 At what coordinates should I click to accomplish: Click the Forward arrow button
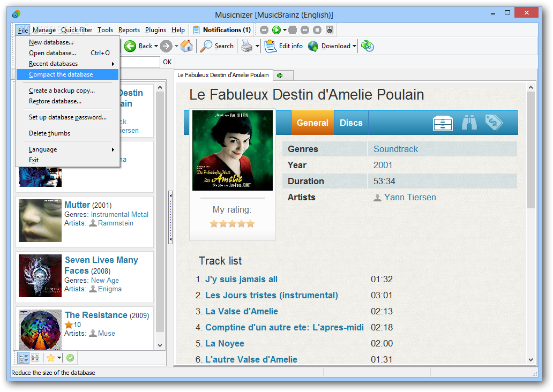[x=166, y=46]
